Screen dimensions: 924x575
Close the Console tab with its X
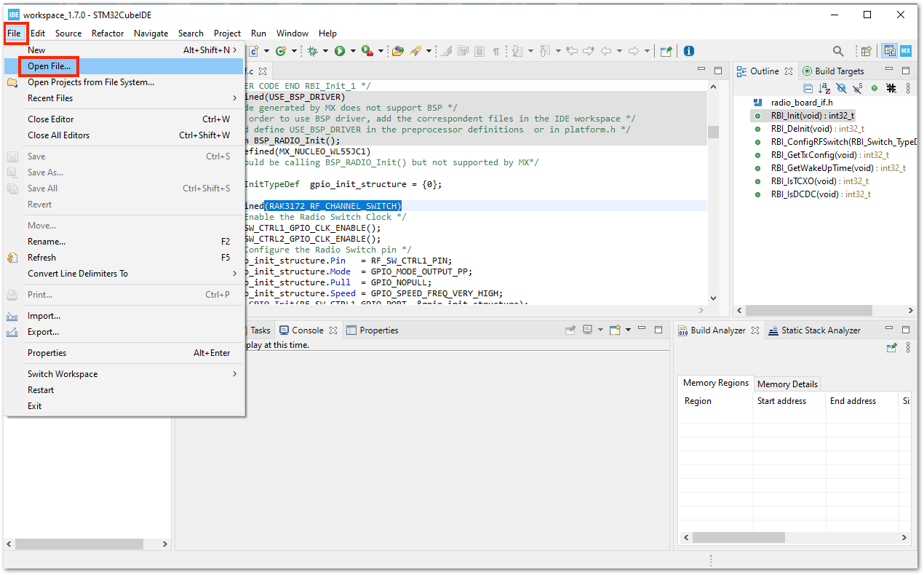pos(332,330)
